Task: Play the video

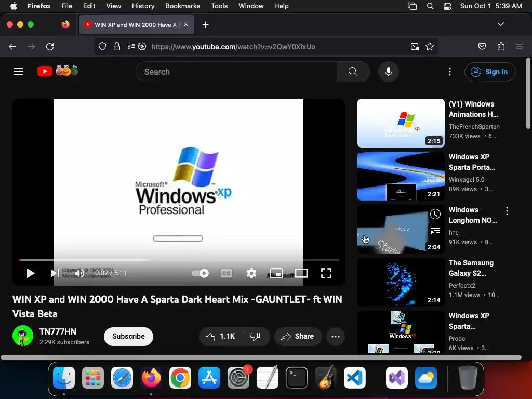Action: [x=31, y=273]
